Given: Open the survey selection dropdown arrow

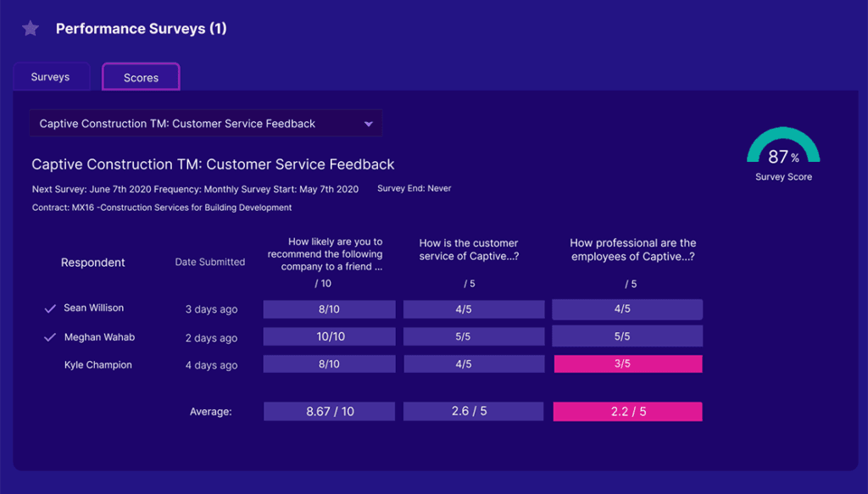Looking at the screenshot, I should point(368,124).
